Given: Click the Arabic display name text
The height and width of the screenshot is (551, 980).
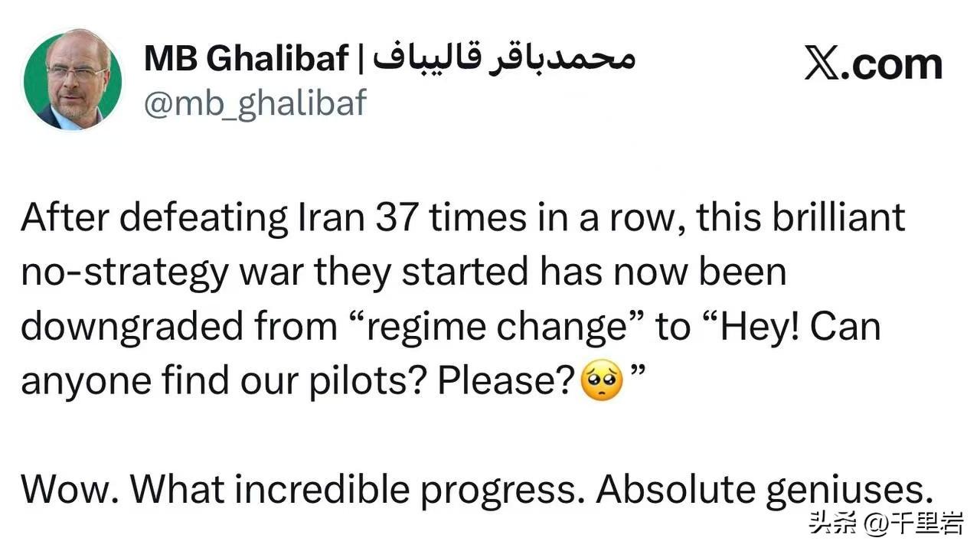Looking at the screenshot, I should click(504, 59).
